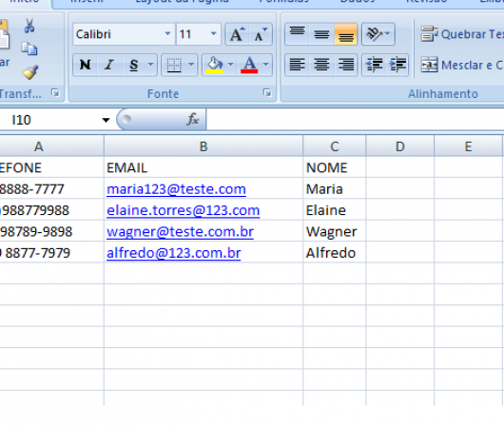Open fill color dropdown arrow
This screenshot has width=504, height=428.
(230, 65)
